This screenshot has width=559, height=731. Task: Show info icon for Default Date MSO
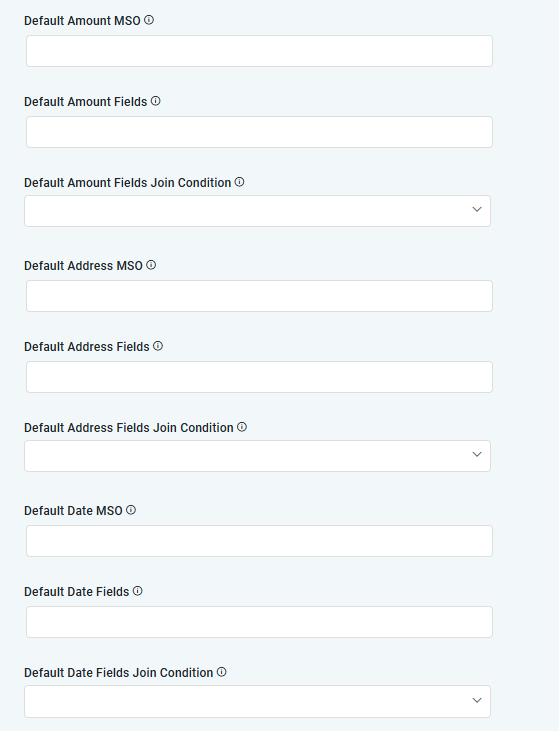tap(131, 510)
